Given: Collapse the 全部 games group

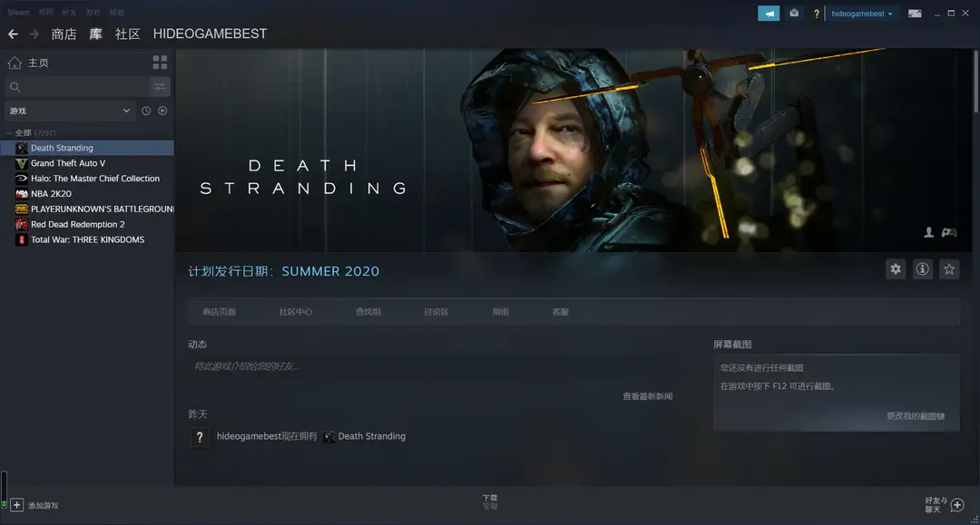Looking at the screenshot, I should click(x=9, y=133).
